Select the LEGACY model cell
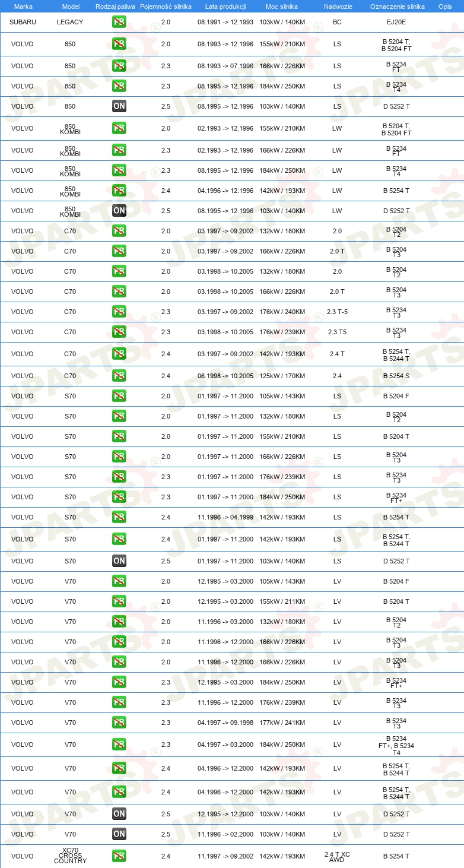The image size is (464, 868). click(x=70, y=22)
